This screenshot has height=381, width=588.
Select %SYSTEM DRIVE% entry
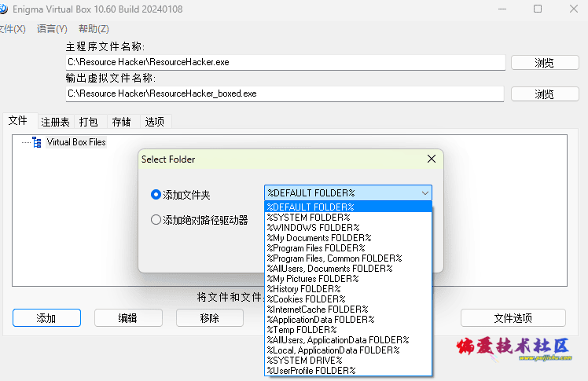(348, 361)
